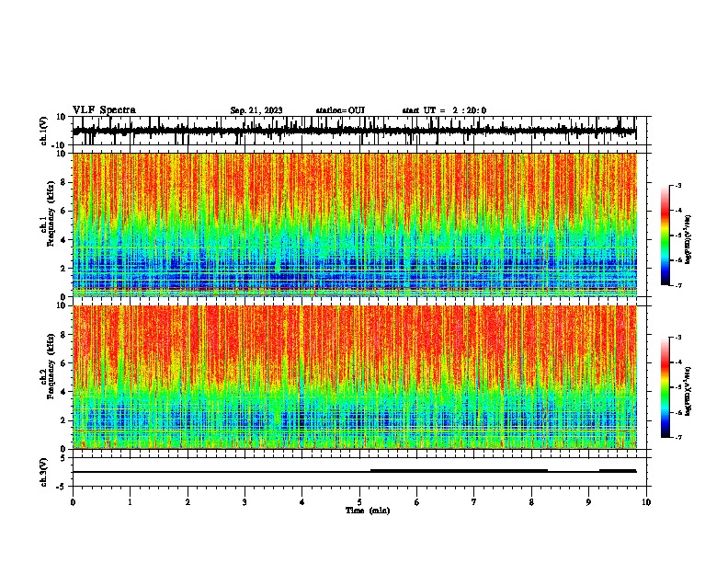Click time axis tick label "5"
The width and height of the screenshot is (728, 563).
click(x=359, y=502)
